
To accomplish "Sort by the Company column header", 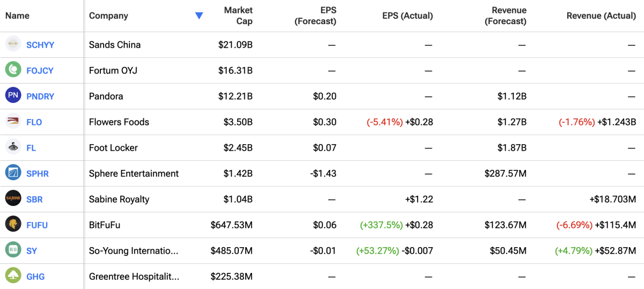I will point(108,16).
